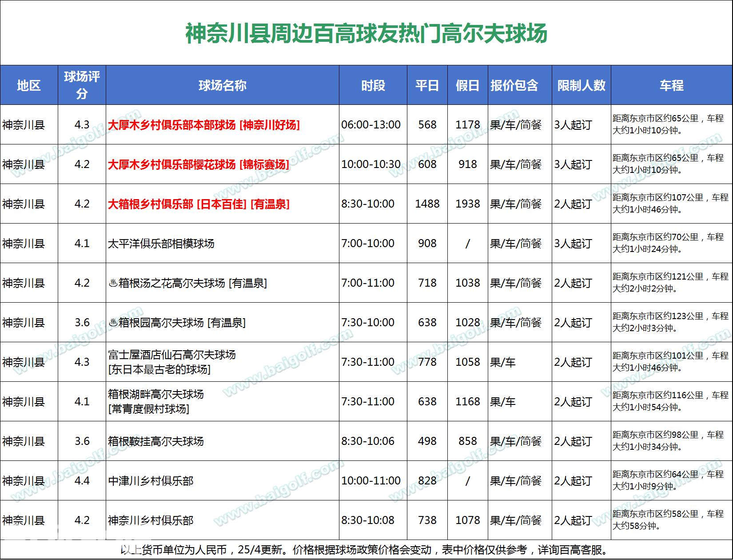Click the 太平洋俱乐部相模球场 name cell
Viewport: 733px width, 560px height.
(161, 244)
